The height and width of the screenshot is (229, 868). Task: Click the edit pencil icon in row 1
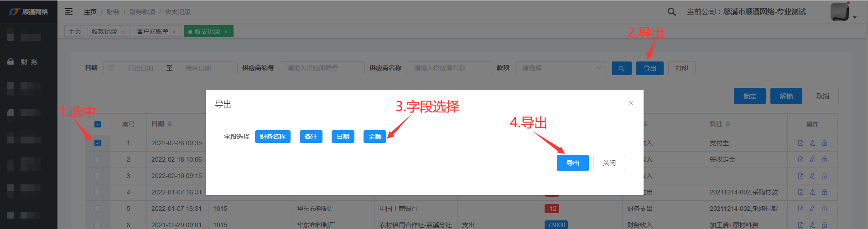(x=812, y=143)
